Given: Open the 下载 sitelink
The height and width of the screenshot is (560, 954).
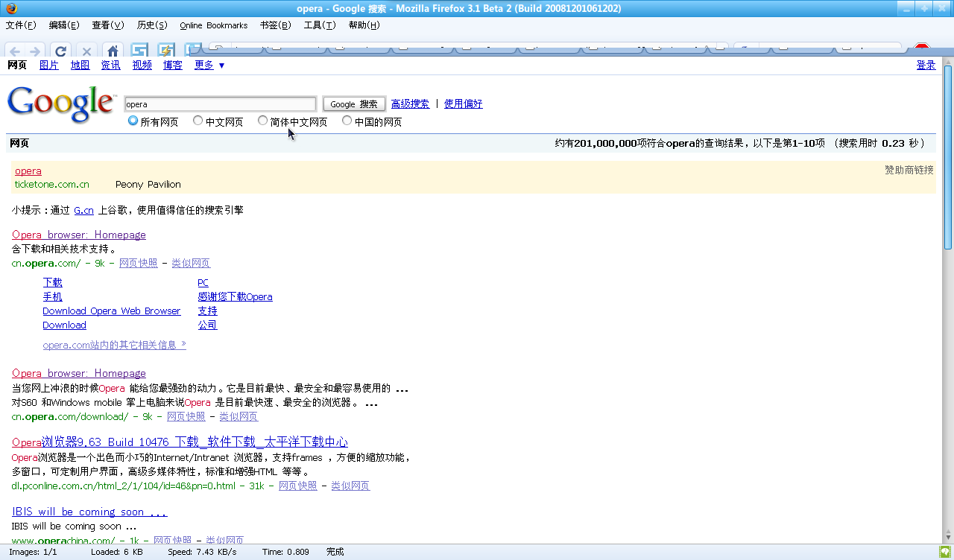Looking at the screenshot, I should pos(53,283).
